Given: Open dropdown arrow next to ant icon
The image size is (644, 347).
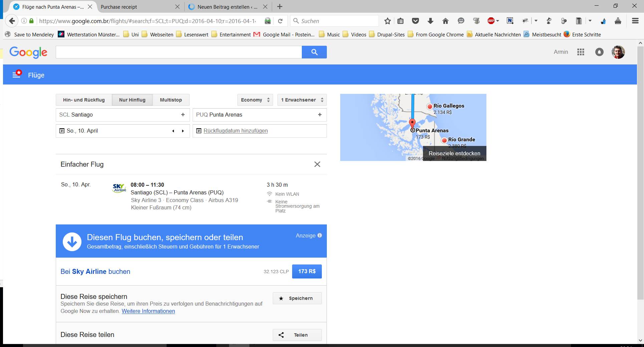Looking at the screenshot, I should 536,21.
